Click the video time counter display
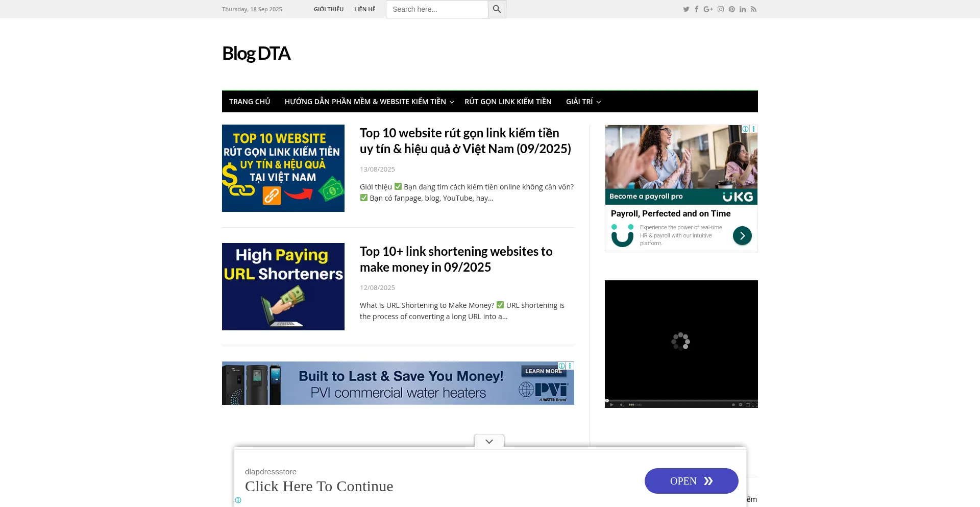This screenshot has height=507, width=980. pyautogui.click(x=635, y=405)
